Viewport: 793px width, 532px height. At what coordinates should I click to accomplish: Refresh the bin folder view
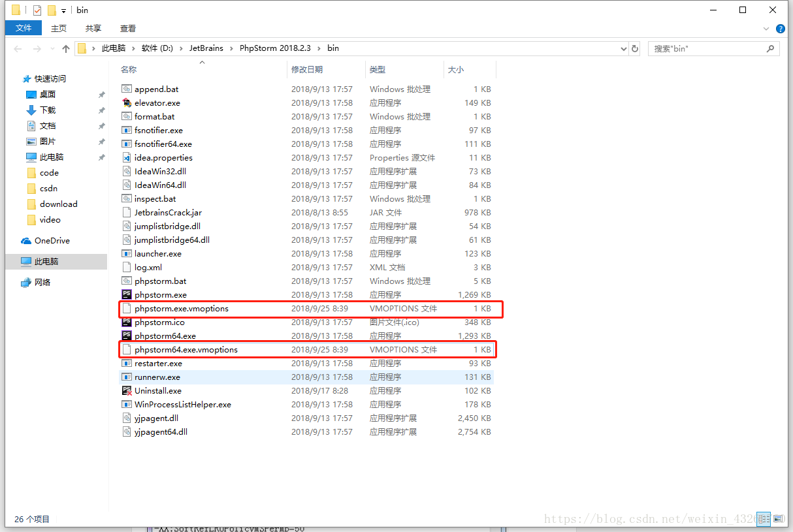[635, 48]
